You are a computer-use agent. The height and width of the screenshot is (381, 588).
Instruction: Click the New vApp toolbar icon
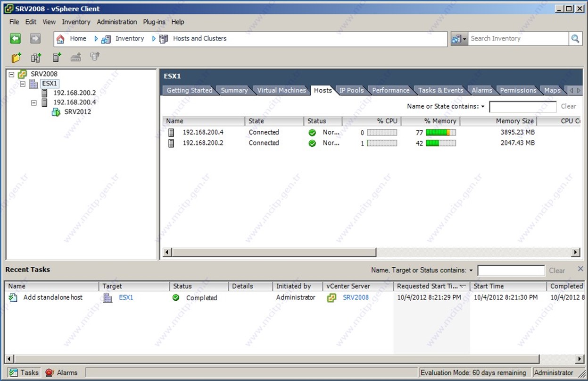(x=95, y=57)
